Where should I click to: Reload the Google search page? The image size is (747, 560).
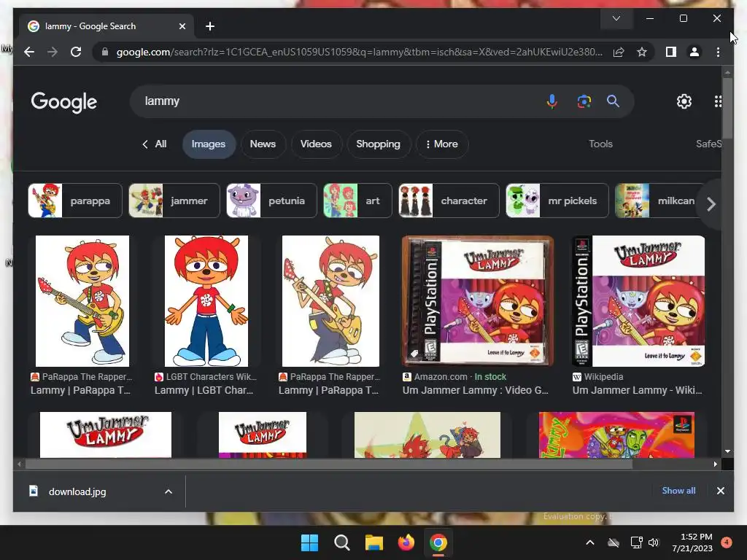point(76,52)
